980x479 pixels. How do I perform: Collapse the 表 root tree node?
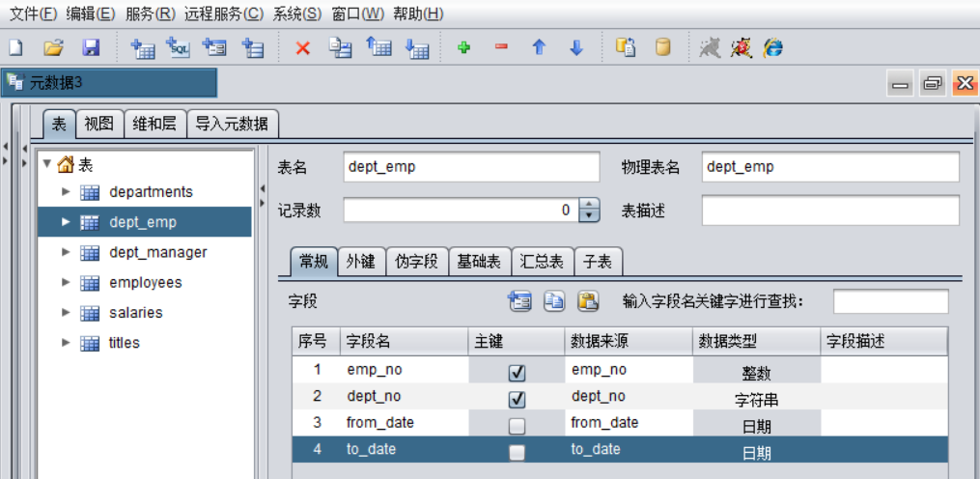47,164
